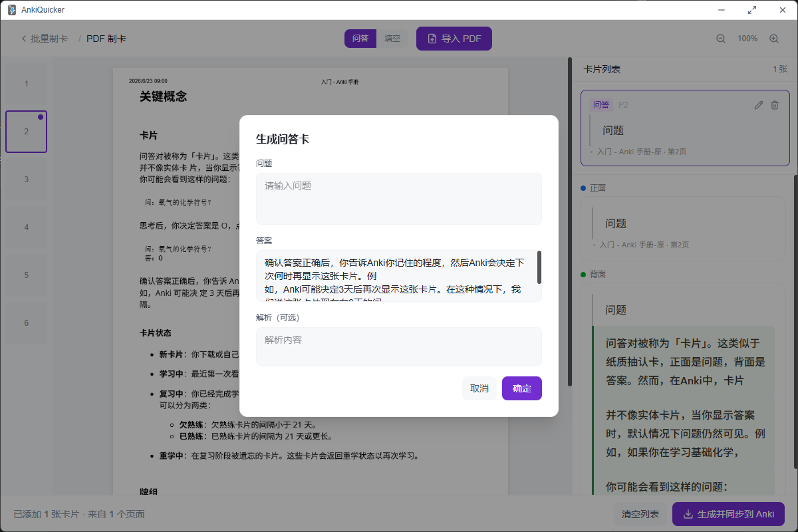This screenshot has width=798, height=532.
Task: Click 关键概念 heading in PDF
Action: [x=163, y=96]
